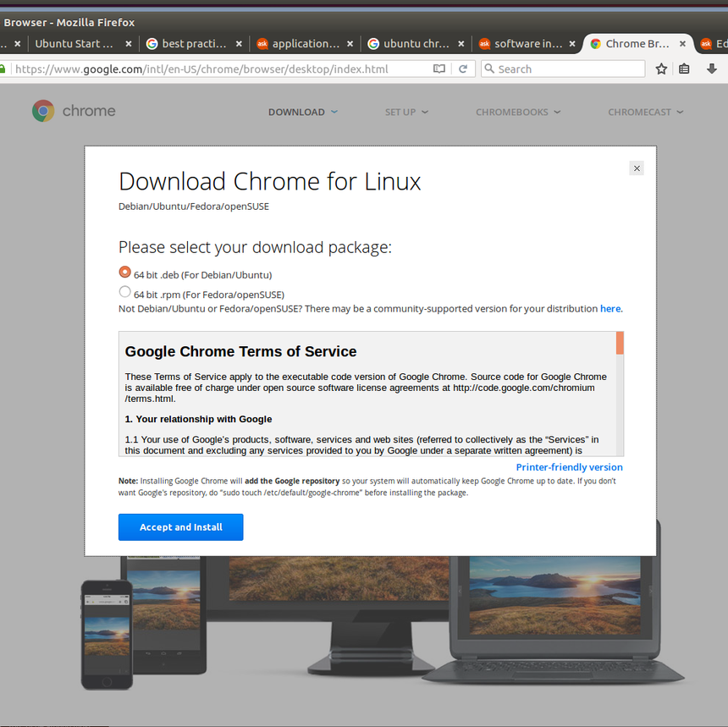This screenshot has width=728, height=727.
Task: Click the Accept and Install button
Action: pyautogui.click(x=180, y=527)
